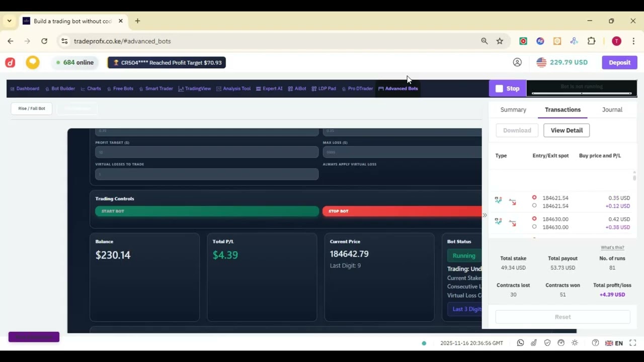Expand the tab search dropdown
Image resolution: width=644 pixels, height=362 pixels.
point(9,21)
